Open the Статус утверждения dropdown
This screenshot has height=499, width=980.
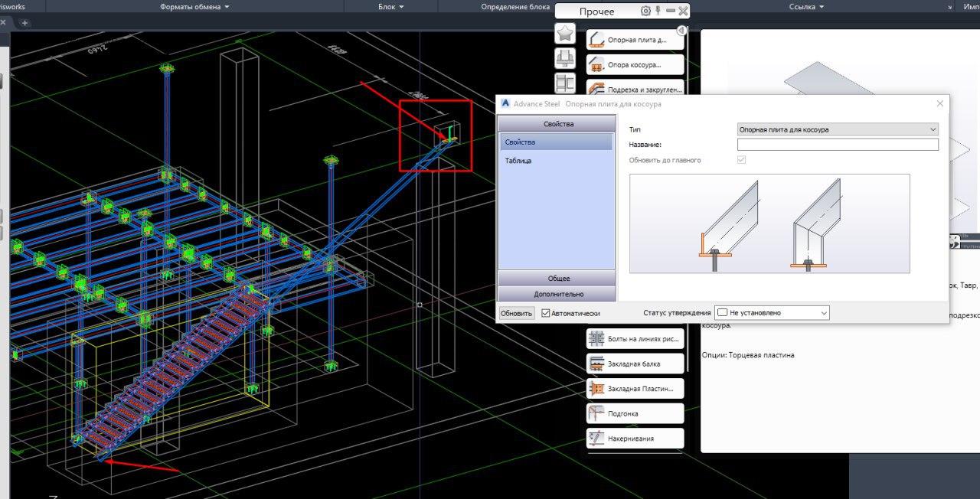(x=772, y=313)
